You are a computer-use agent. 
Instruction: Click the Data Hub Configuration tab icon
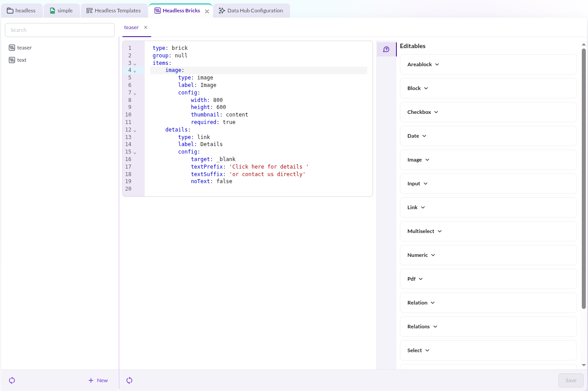pyautogui.click(x=222, y=11)
